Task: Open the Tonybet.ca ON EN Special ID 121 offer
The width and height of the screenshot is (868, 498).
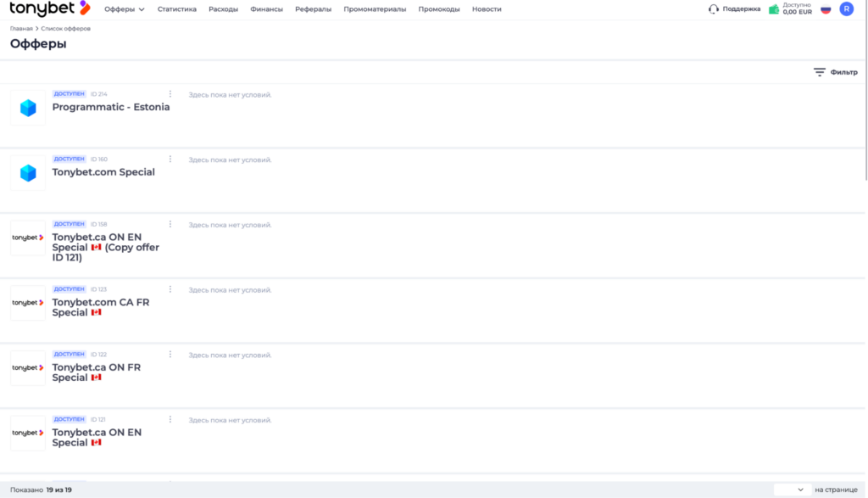Action: 97,438
